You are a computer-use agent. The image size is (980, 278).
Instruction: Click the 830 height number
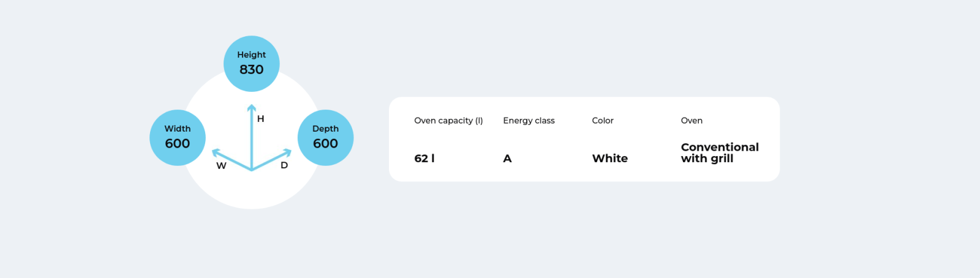[x=252, y=70]
